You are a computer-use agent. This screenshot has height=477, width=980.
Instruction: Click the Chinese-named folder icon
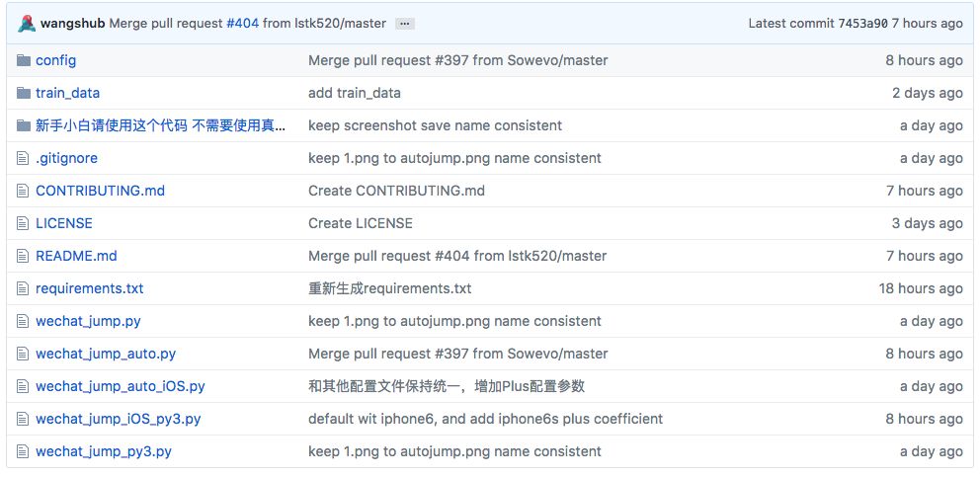[x=24, y=125]
